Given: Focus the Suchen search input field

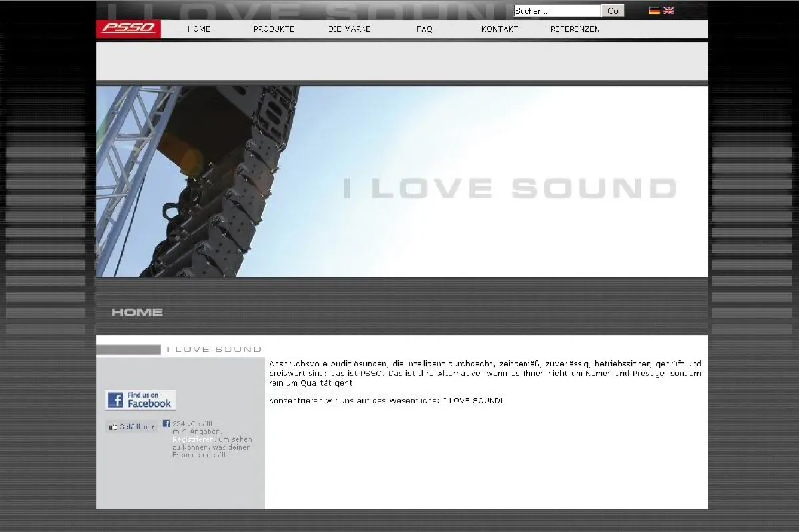Looking at the screenshot, I should pyautogui.click(x=557, y=11).
